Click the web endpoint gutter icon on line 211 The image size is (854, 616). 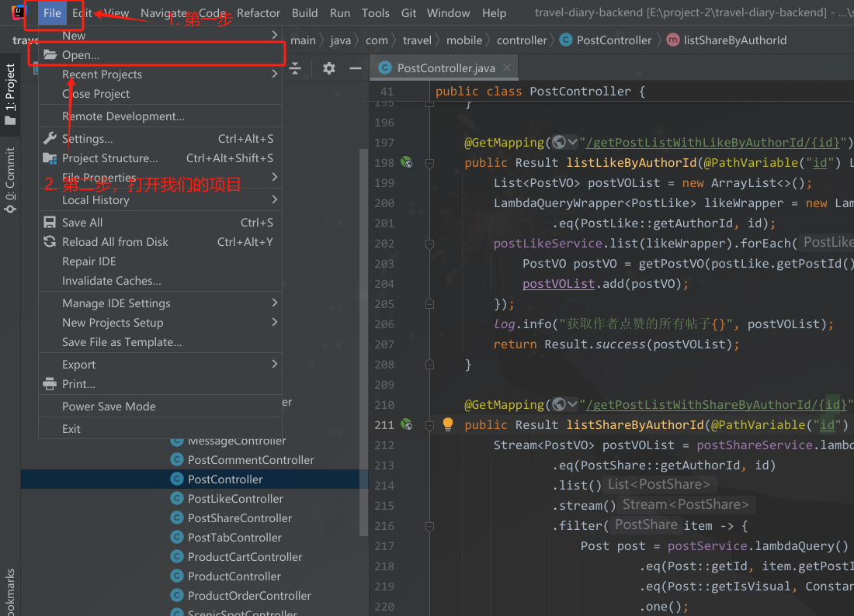pos(406,424)
